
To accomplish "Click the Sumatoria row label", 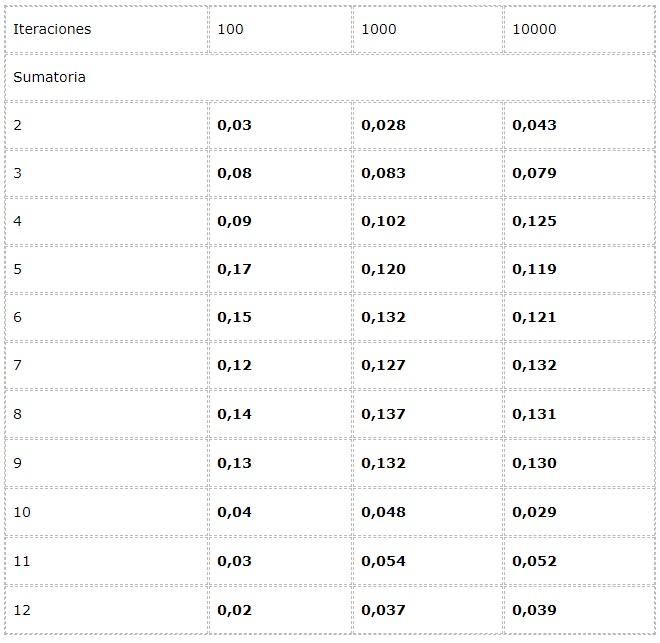I will tap(49, 77).
